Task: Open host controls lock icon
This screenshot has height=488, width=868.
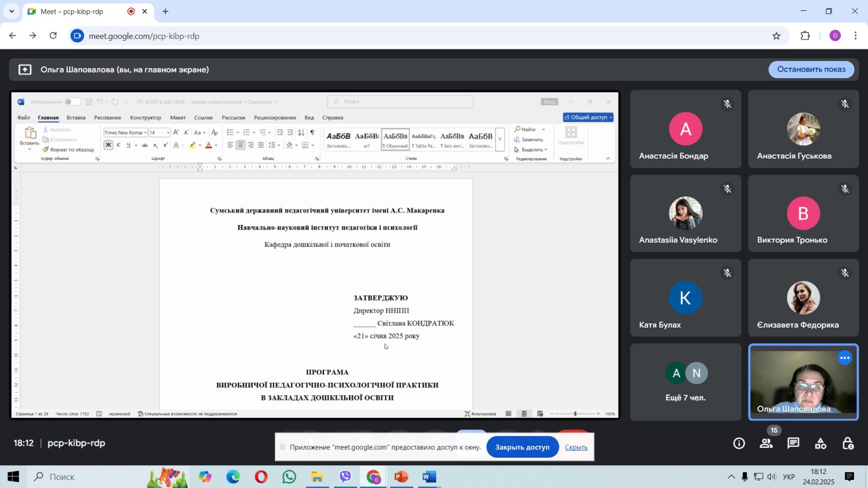Action: point(847,444)
